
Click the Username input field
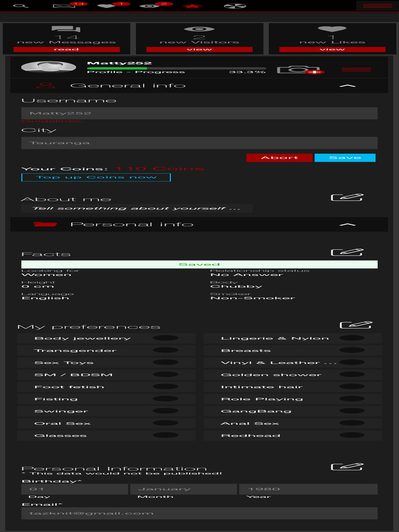click(x=199, y=113)
